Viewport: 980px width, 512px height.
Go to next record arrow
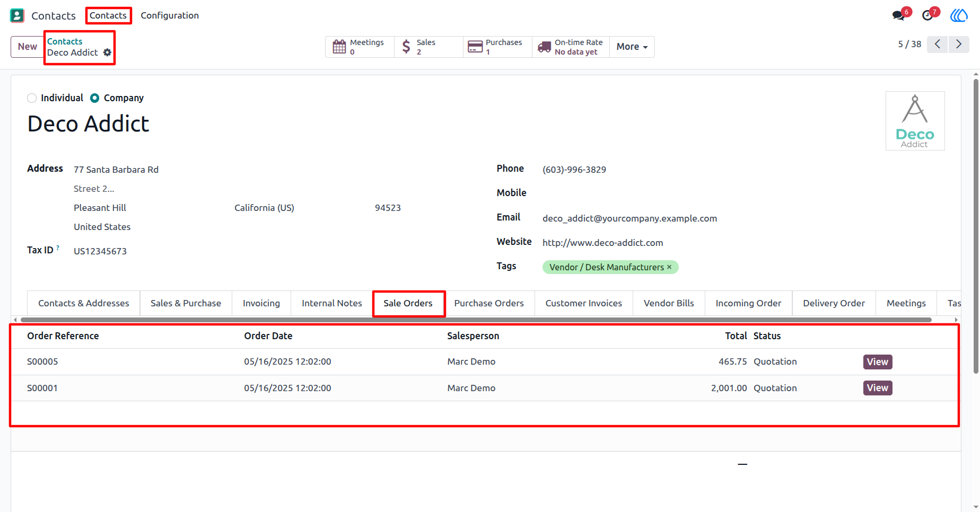pos(959,44)
